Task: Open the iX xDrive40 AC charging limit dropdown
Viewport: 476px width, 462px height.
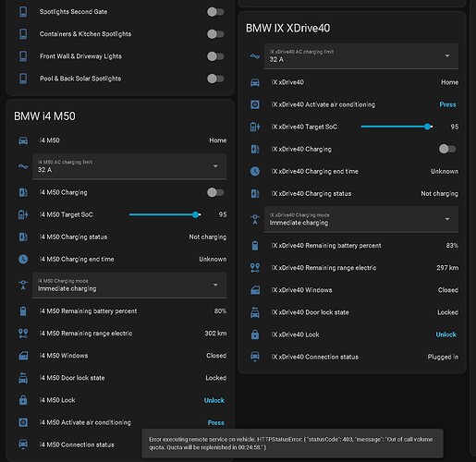Action: 361,55
